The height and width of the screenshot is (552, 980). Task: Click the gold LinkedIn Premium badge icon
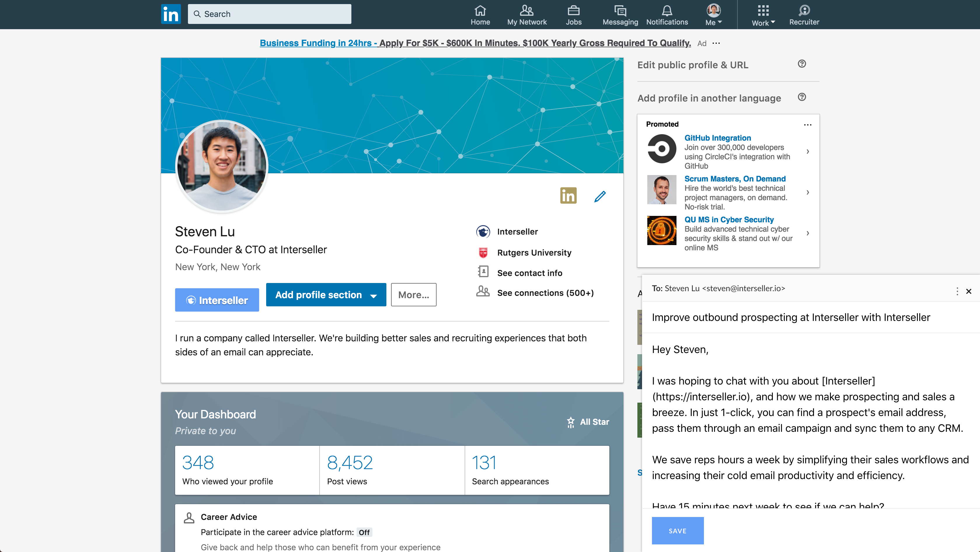tap(568, 195)
